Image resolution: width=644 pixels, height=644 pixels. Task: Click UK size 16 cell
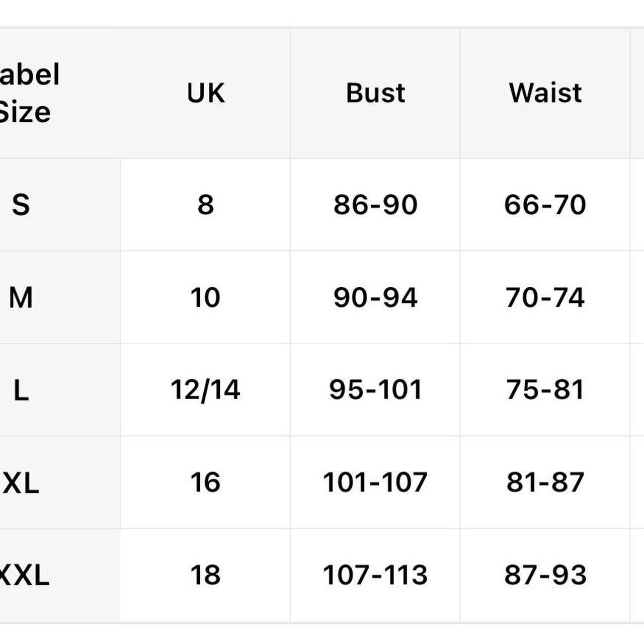pos(205,482)
